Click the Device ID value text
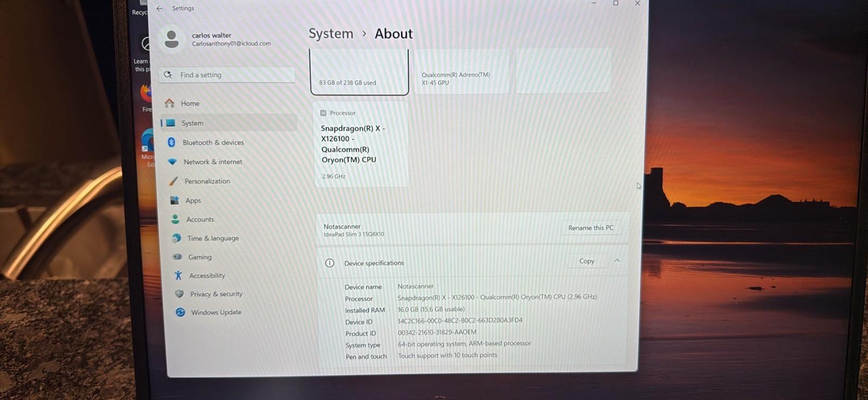This screenshot has width=868, height=400. tap(460, 320)
